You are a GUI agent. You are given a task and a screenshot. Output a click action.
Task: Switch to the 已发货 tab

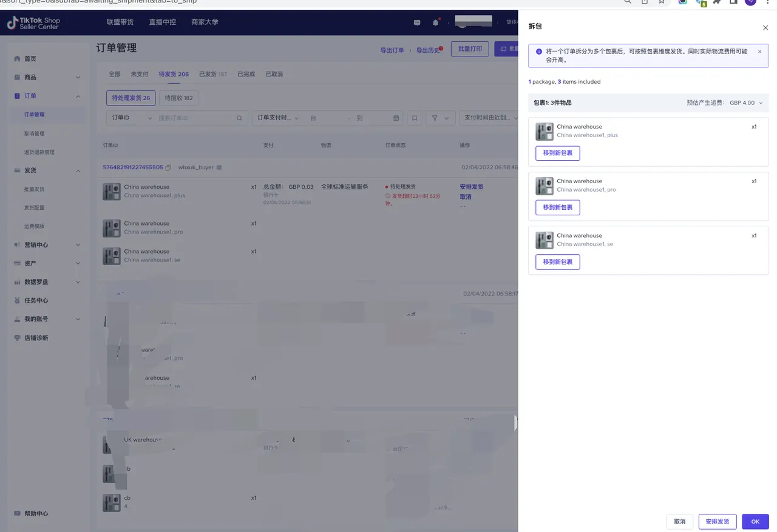[212, 74]
